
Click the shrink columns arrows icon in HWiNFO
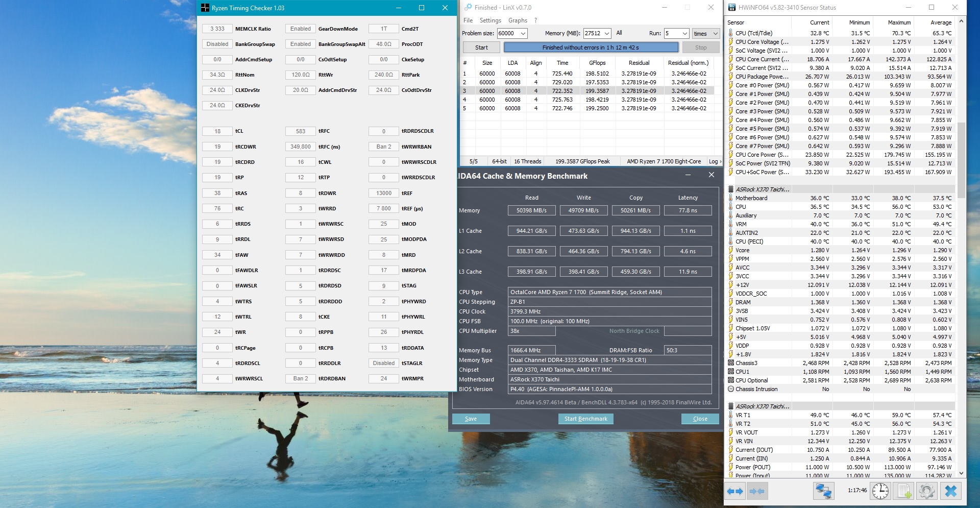click(757, 491)
